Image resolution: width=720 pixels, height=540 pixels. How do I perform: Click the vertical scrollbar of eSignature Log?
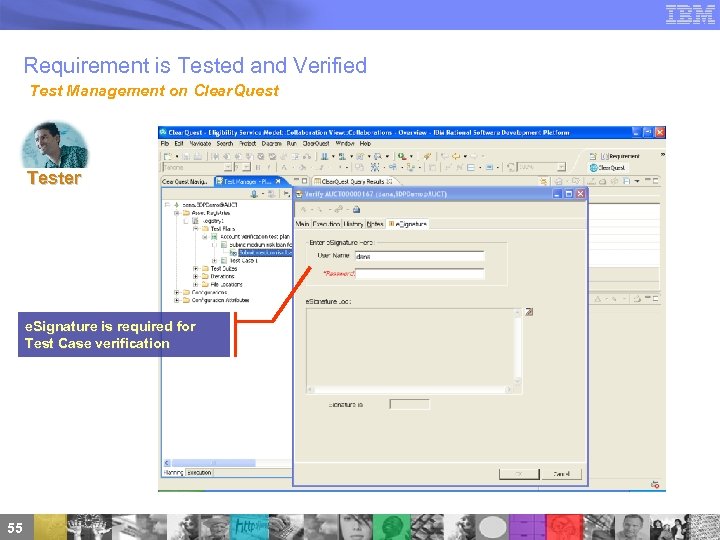(x=518, y=347)
